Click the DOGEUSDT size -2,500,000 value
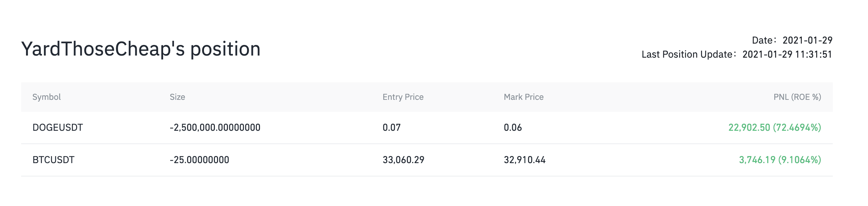 (215, 127)
